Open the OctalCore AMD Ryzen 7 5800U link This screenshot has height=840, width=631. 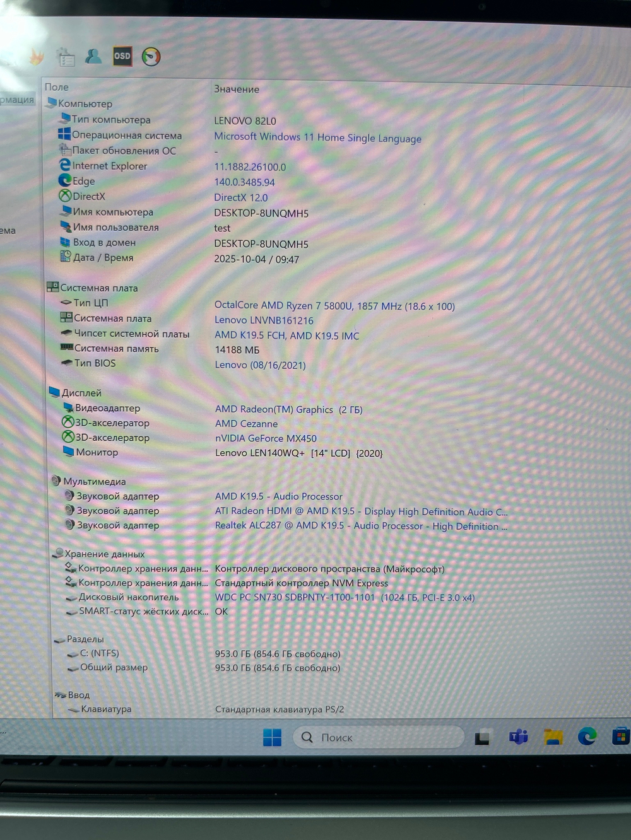pos(334,306)
